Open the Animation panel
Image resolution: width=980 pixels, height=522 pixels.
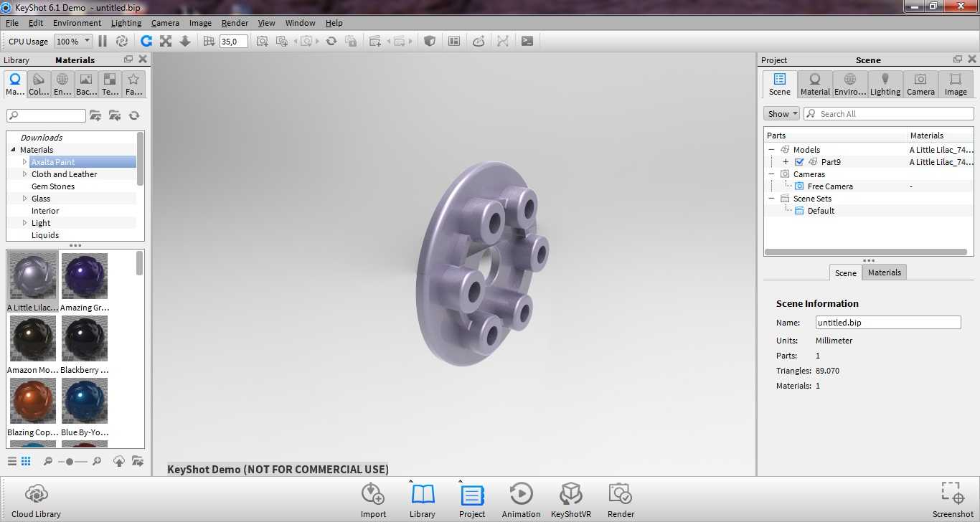pyautogui.click(x=521, y=500)
